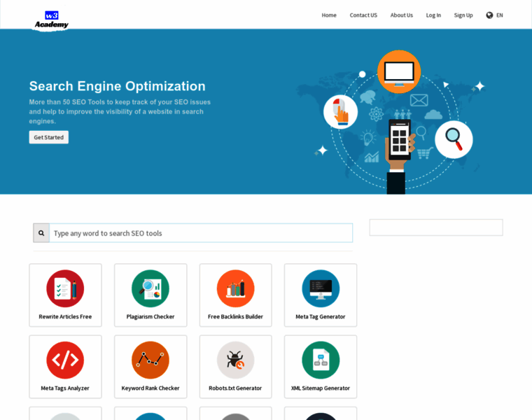Click the Meta Tags Analyzer label
Screen dimensions: 532x420
click(x=65, y=388)
